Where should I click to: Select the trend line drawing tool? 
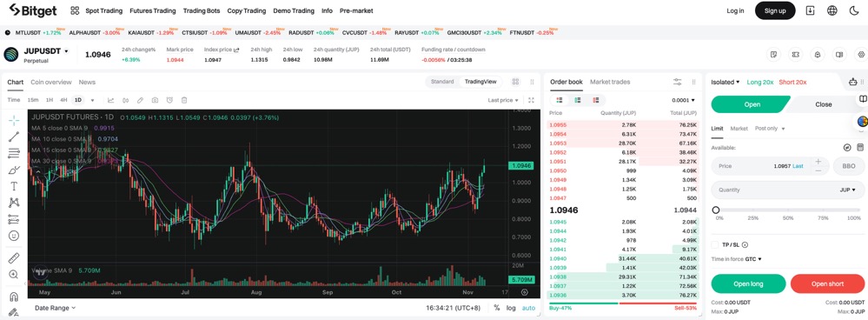click(14, 137)
